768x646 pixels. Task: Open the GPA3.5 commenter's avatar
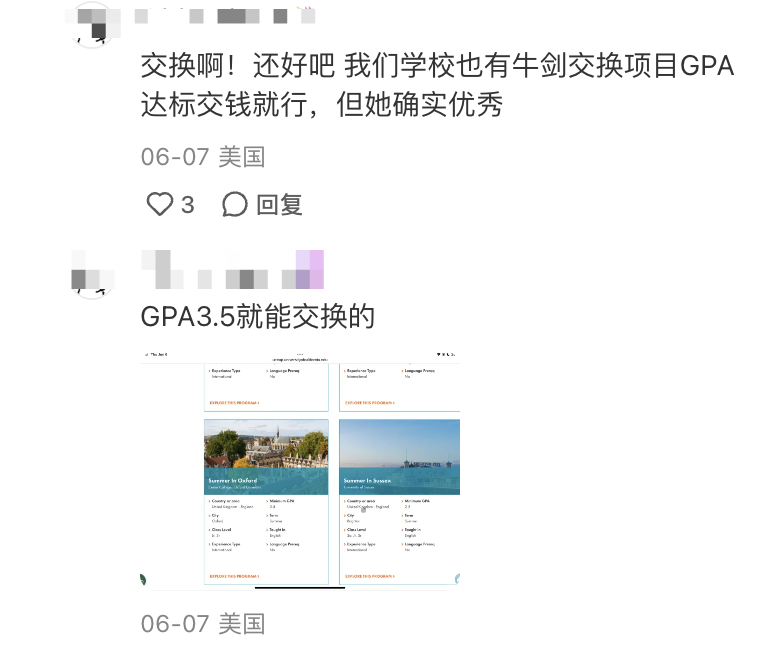[x=92, y=274]
